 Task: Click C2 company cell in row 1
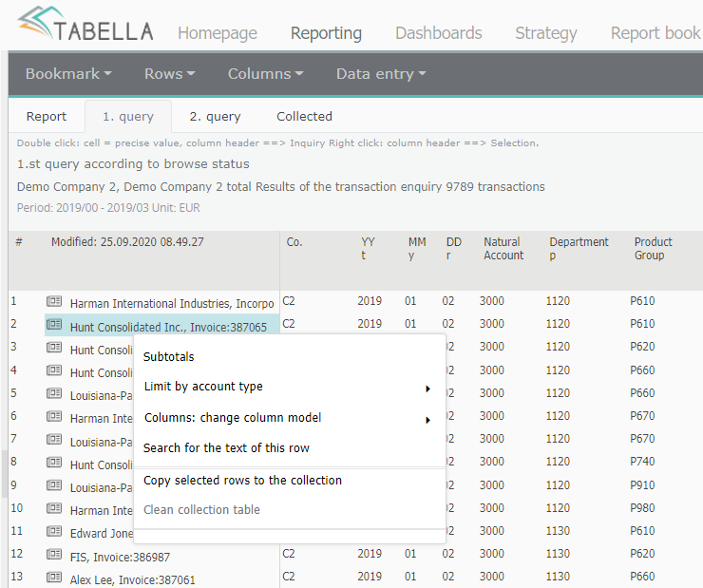(289, 301)
